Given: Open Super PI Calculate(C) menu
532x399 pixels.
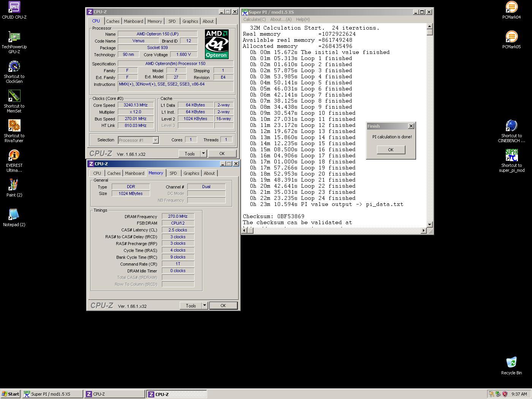Looking at the screenshot, I should [x=255, y=19].
